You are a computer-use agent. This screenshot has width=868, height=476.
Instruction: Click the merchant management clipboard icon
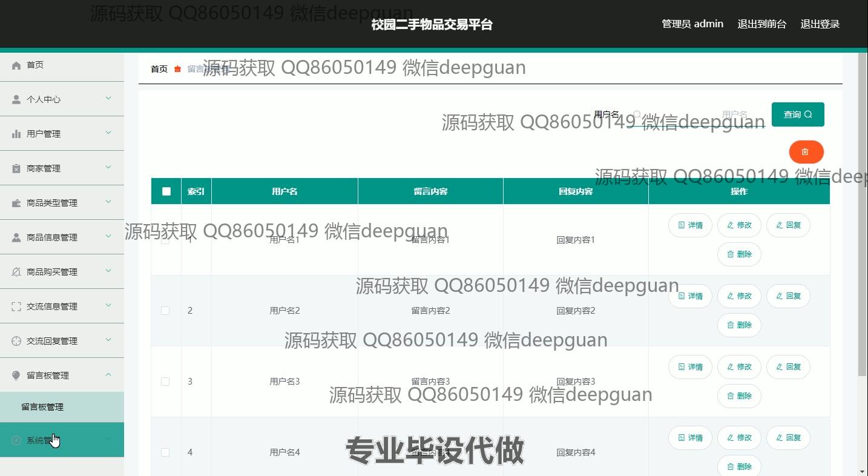[16, 168]
